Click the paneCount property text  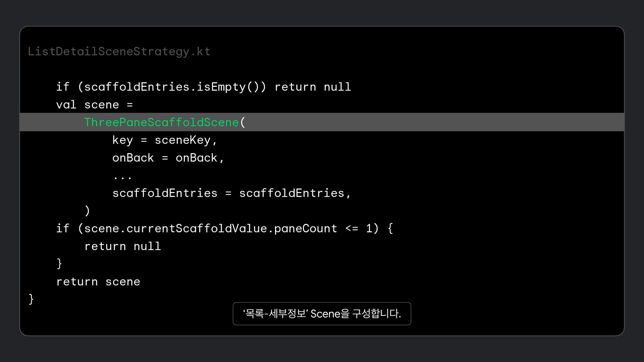[x=305, y=229]
